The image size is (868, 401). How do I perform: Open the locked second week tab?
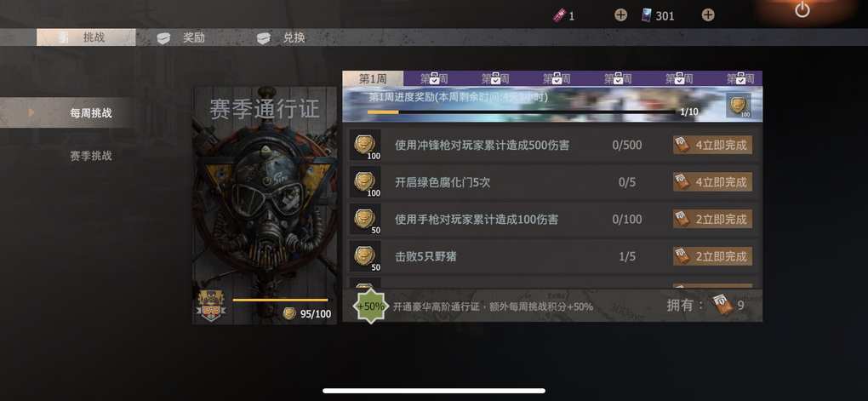click(434, 78)
